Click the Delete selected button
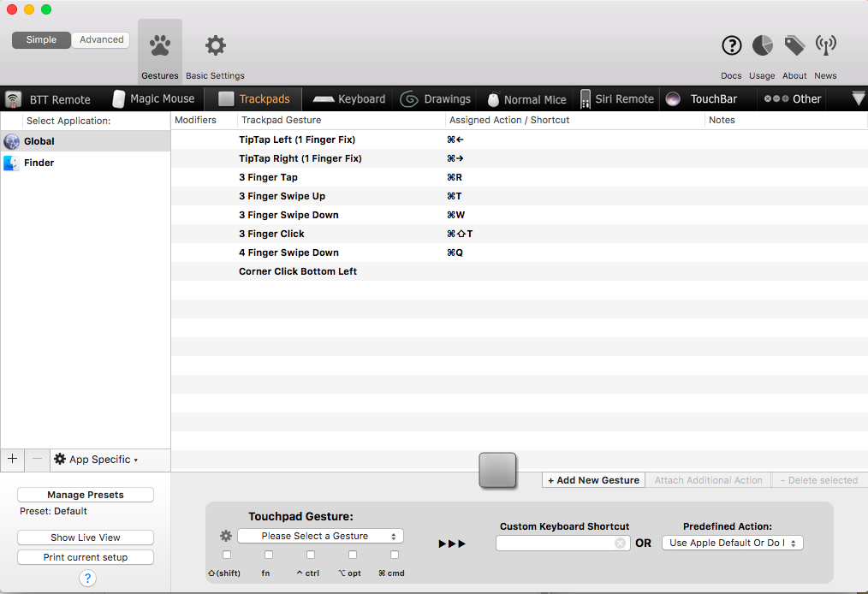The height and width of the screenshot is (594, 868). 819,480
